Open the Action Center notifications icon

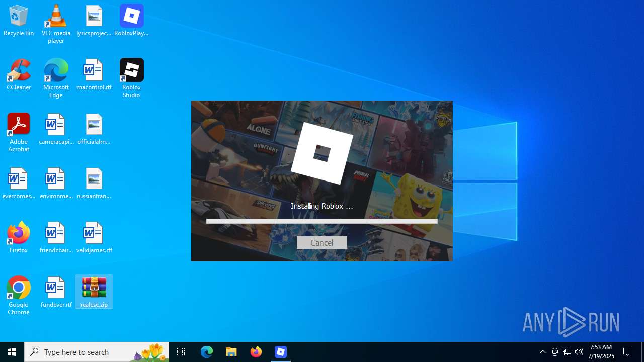click(x=628, y=352)
